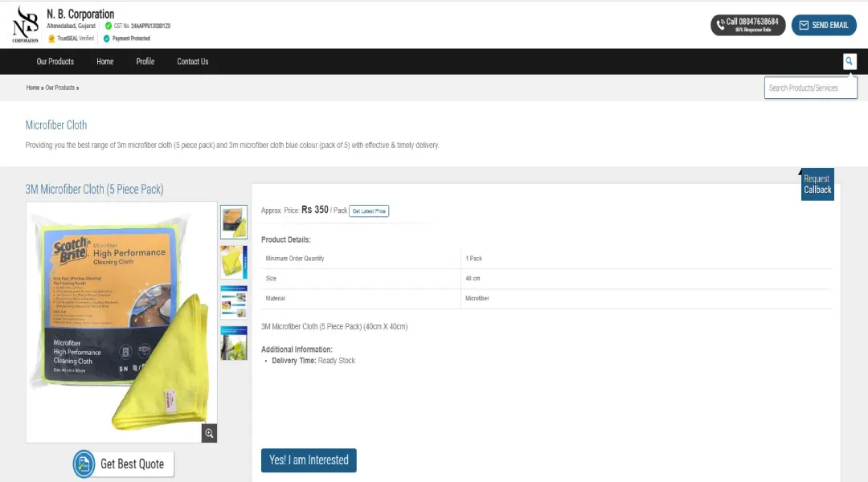
Task: Click the N. B. Corporation logo
Action: 26,24
